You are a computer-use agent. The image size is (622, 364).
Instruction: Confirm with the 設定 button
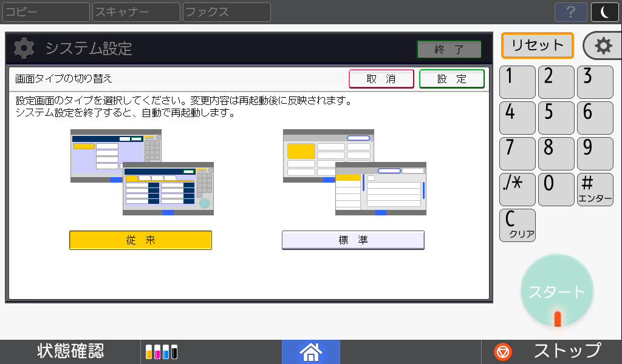[x=452, y=79]
